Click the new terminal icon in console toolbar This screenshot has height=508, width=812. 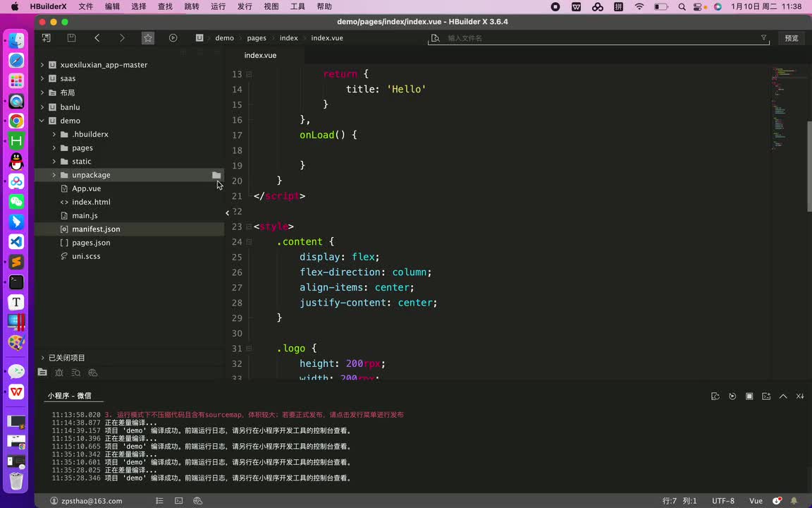766,396
